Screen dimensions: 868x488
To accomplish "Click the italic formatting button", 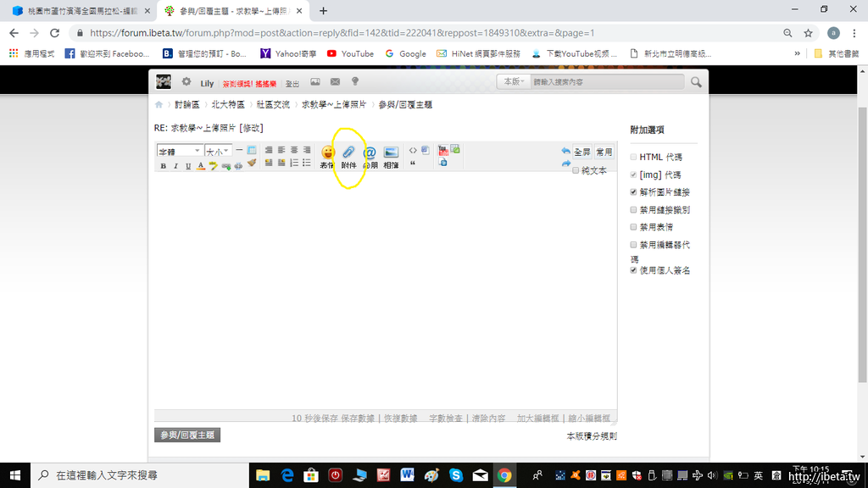I will click(175, 166).
